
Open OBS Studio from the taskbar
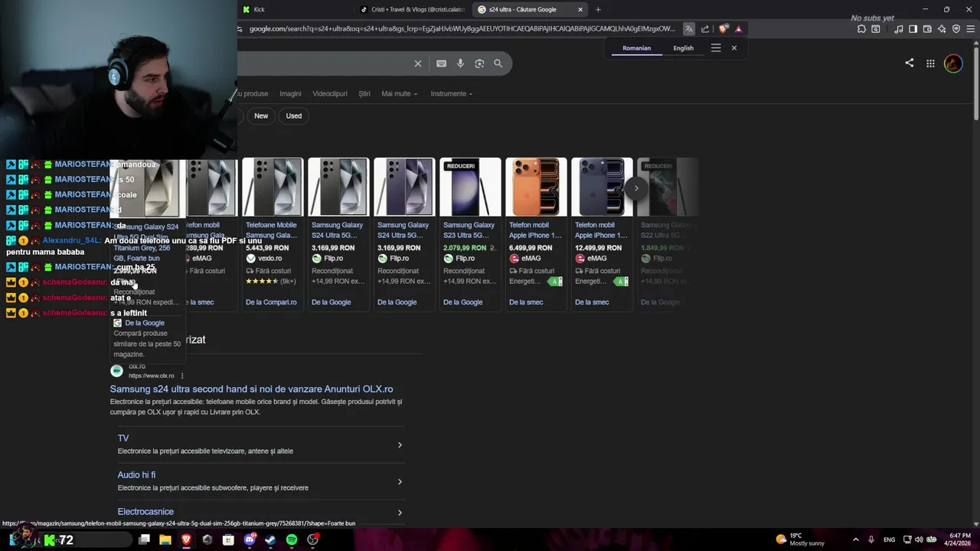312,540
